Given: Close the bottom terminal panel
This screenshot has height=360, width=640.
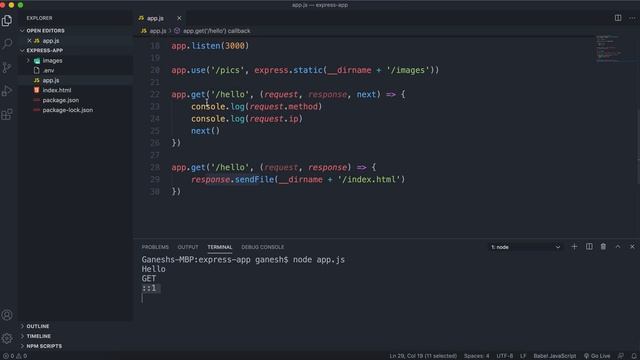Looking at the screenshot, I should click(632, 247).
